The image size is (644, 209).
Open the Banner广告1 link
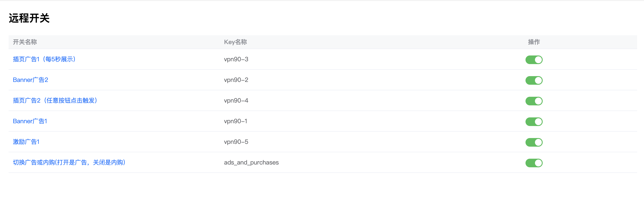coord(30,121)
